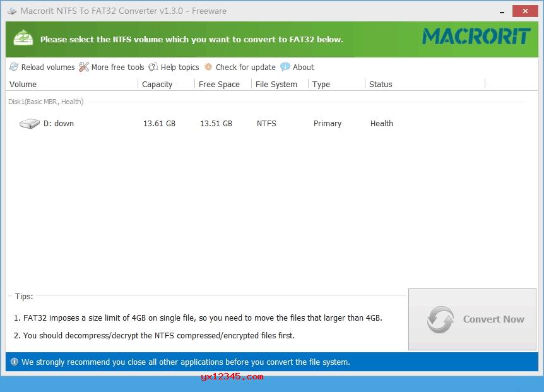Click the 13.51 GB free space value
544x392 pixels.
[x=216, y=124]
